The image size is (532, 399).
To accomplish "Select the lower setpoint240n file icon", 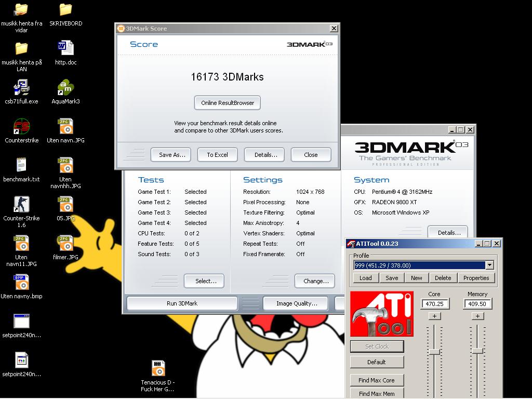I will 21,360.
